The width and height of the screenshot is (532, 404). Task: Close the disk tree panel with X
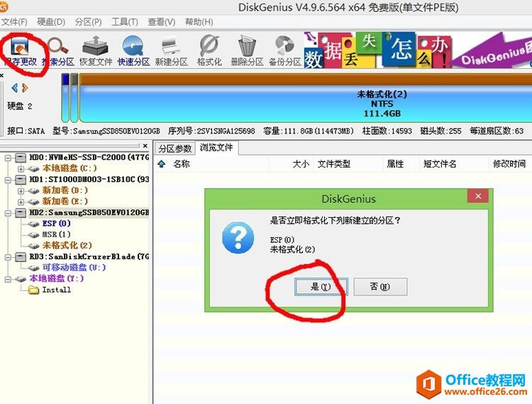coord(145,146)
